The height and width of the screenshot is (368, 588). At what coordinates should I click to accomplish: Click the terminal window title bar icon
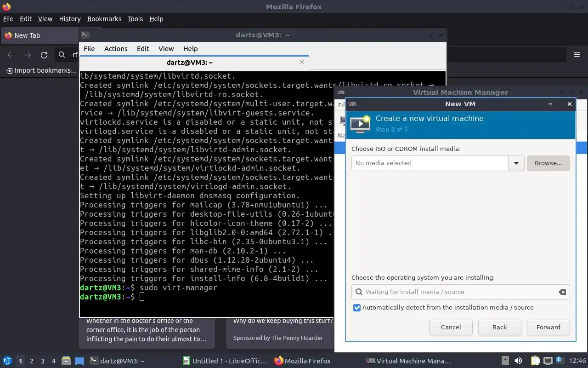pyautogui.click(x=85, y=35)
